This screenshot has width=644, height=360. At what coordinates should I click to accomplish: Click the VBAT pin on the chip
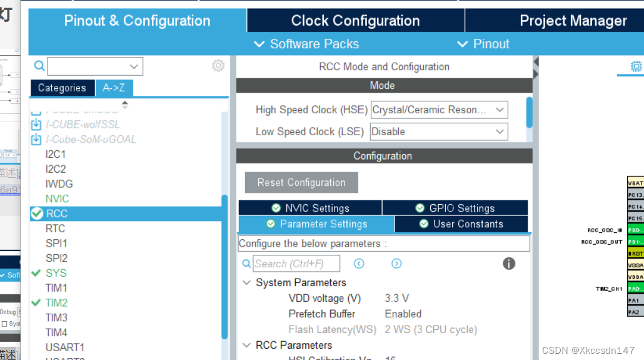click(x=635, y=183)
